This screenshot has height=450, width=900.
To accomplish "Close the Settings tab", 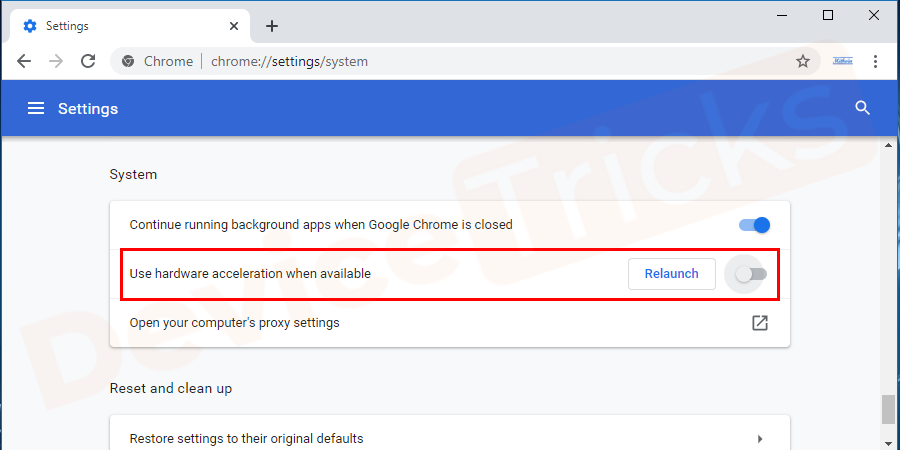I will pos(236,26).
